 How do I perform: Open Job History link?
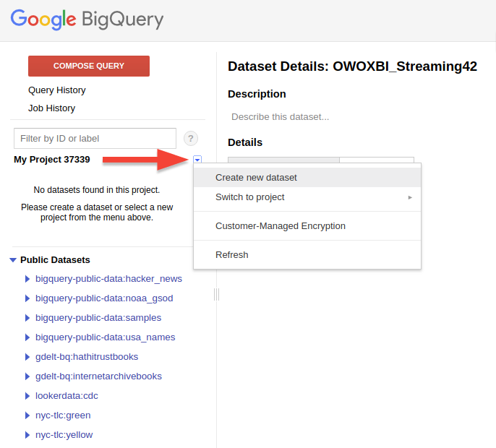(x=52, y=108)
